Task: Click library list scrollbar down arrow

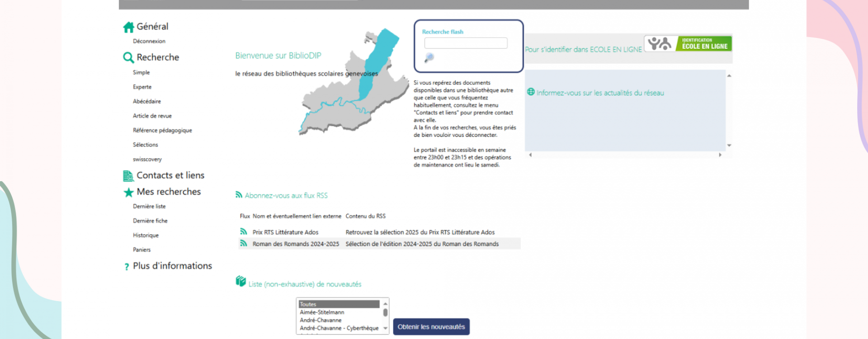Action: click(385, 329)
